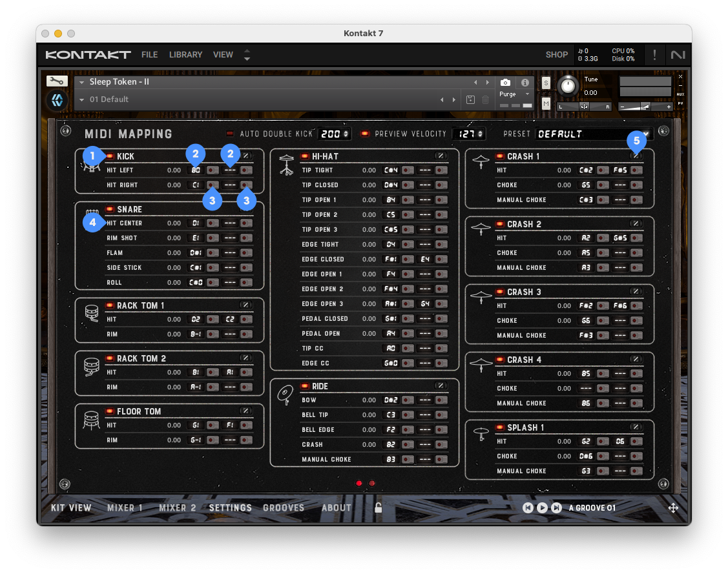Viewport: 728px width, 574px height.
Task: Open the Preset DEFAULT dropdown
Action: pos(645,134)
